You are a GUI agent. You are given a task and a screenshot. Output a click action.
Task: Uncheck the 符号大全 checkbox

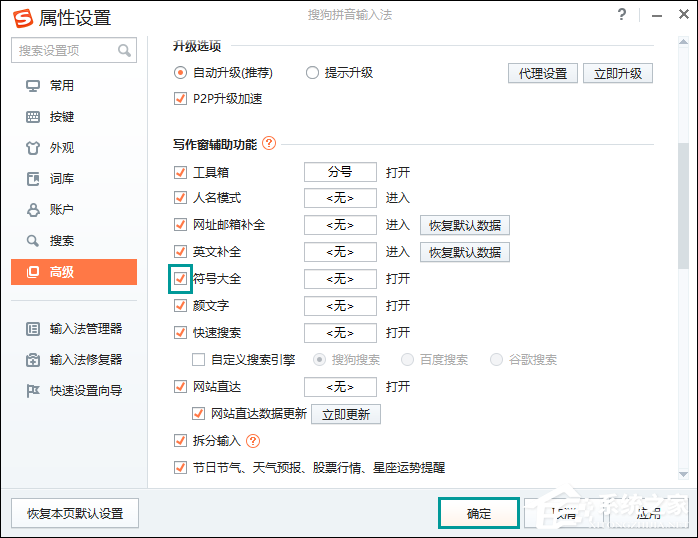[x=181, y=279]
